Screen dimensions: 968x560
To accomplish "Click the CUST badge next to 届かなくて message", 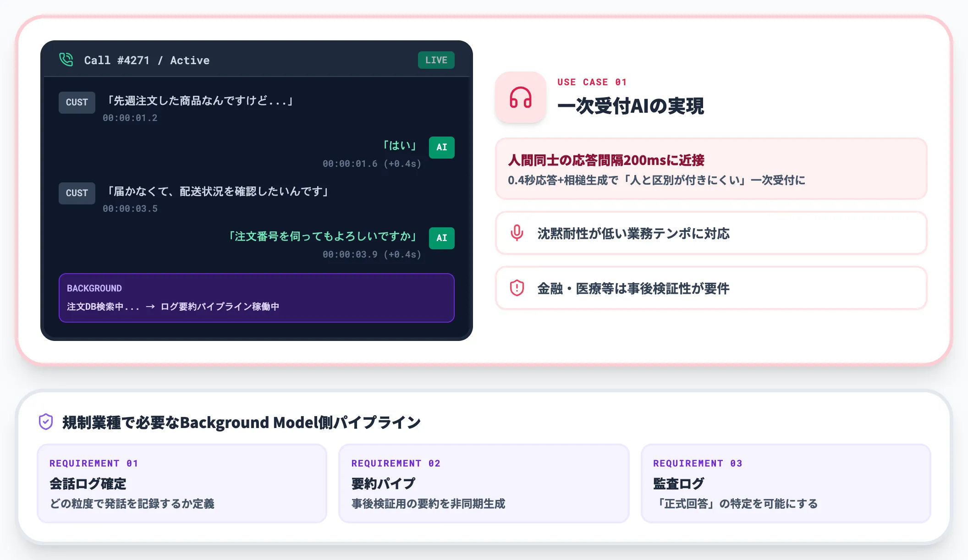I will (x=77, y=193).
